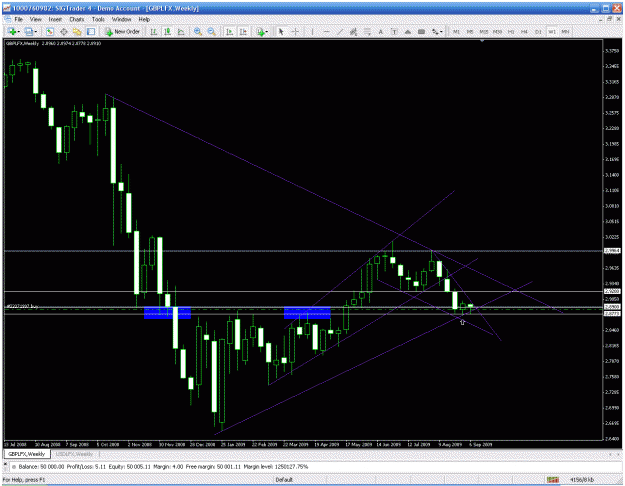Screen dimensions: 625x486
Task: Switch to the USDLFX,Weekly chart tab
Action: [74, 454]
